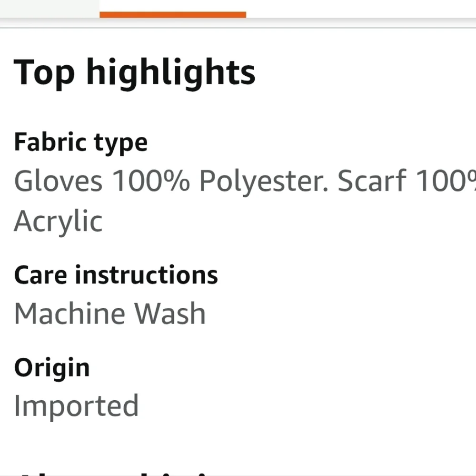Image resolution: width=476 pixels, height=476 pixels.
Task: Click the "Top highlights" heading
Action: tap(135, 72)
